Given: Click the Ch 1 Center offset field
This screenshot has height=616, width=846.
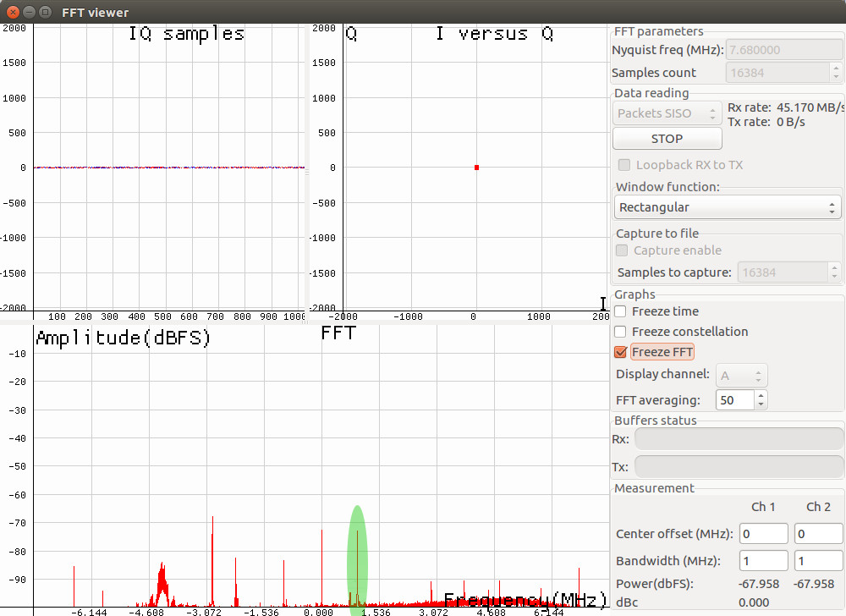Looking at the screenshot, I should [763, 533].
